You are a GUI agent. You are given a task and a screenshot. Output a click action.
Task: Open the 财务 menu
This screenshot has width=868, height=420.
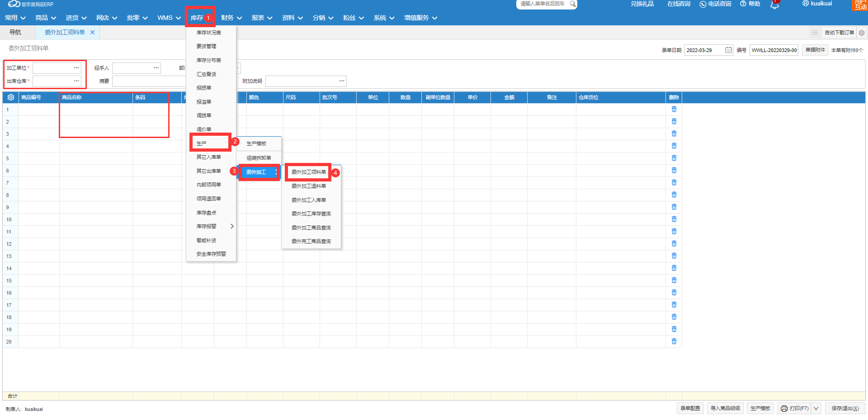pos(231,18)
